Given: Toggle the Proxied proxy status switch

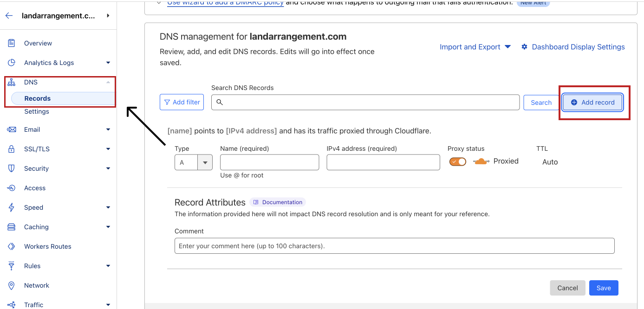Looking at the screenshot, I should coord(457,161).
